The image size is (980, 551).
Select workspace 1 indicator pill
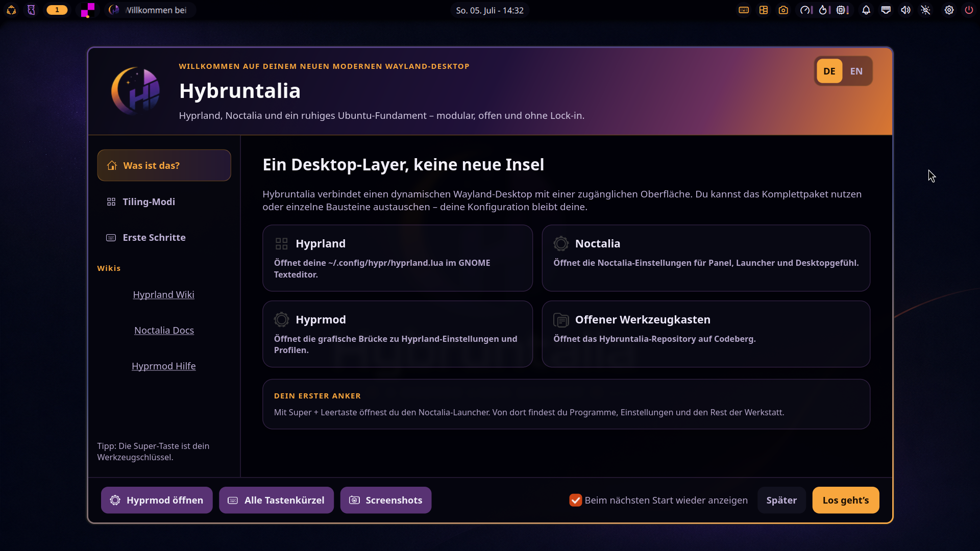coord(57,10)
